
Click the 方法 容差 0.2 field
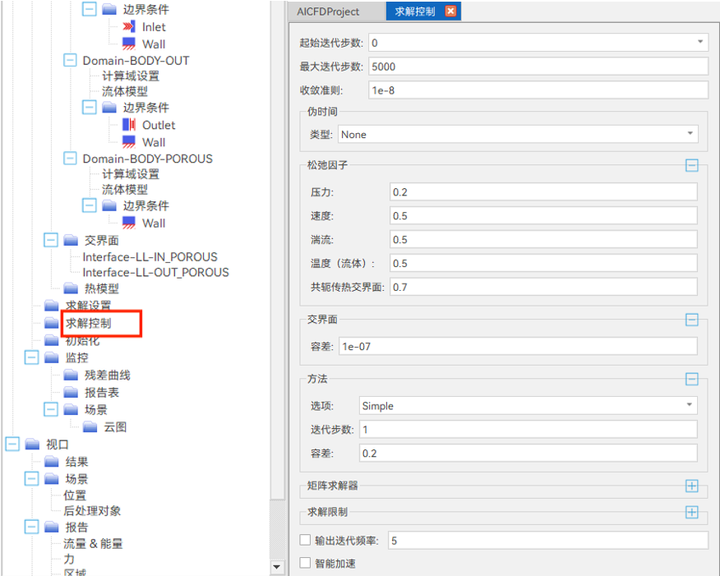click(x=528, y=453)
